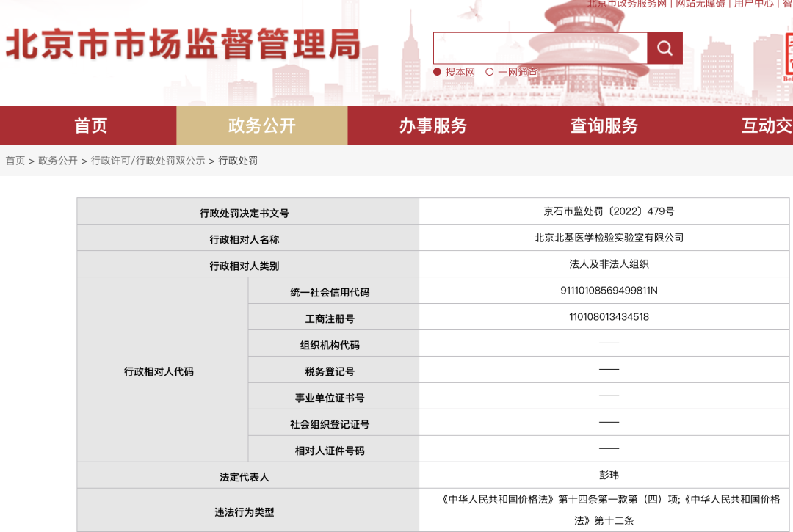Open the 政务公开 navigation tab
The width and height of the screenshot is (793, 532).
coord(262,125)
